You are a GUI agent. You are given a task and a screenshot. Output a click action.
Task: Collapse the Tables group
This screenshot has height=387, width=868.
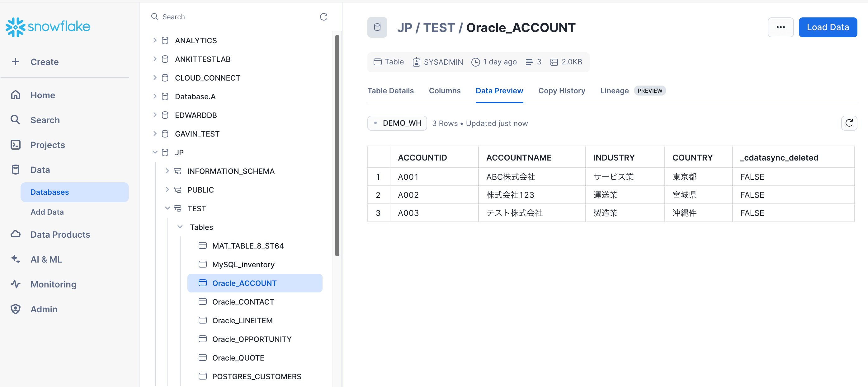tap(180, 227)
